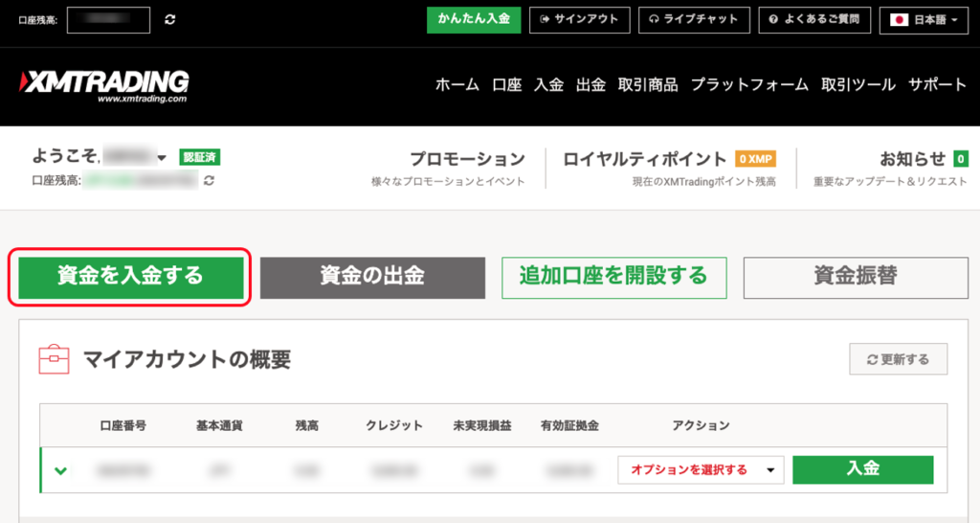The image size is (980, 523).
Task: Click the 残高 column header
Action: (x=307, y=426)
